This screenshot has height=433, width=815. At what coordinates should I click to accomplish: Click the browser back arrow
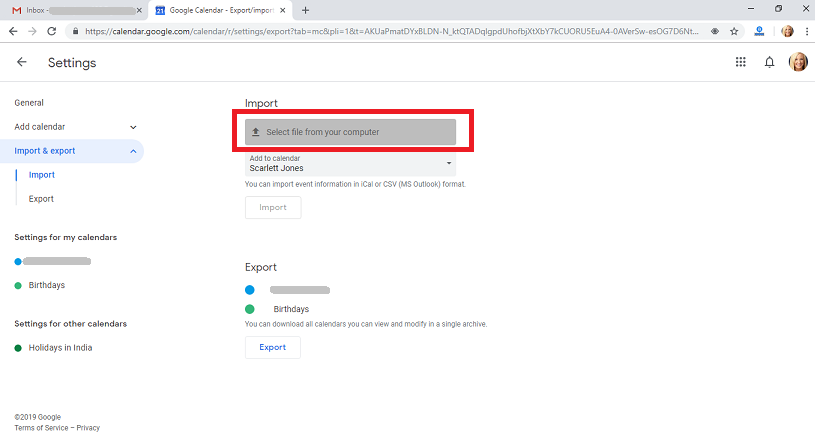13,31
